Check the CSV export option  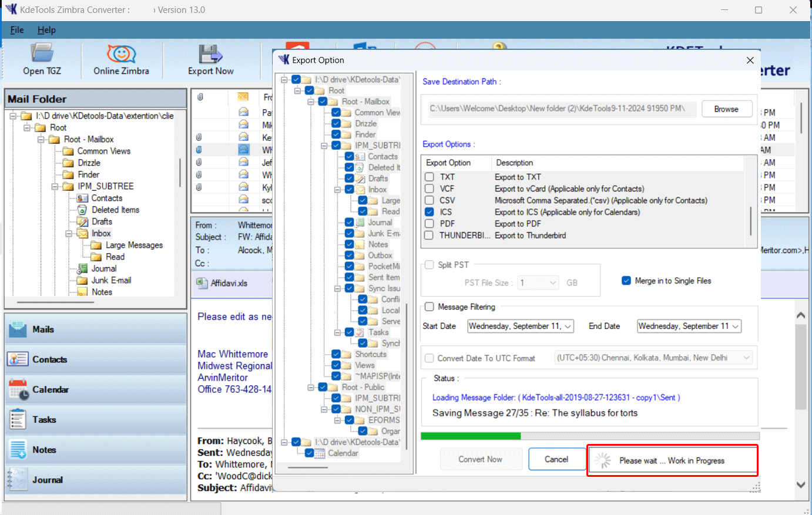(430, 200)
